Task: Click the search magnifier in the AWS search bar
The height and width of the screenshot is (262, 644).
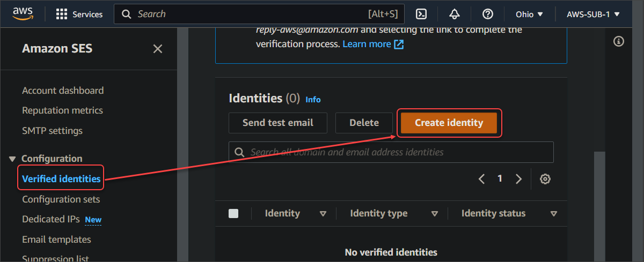Action: tap(127, 14)
